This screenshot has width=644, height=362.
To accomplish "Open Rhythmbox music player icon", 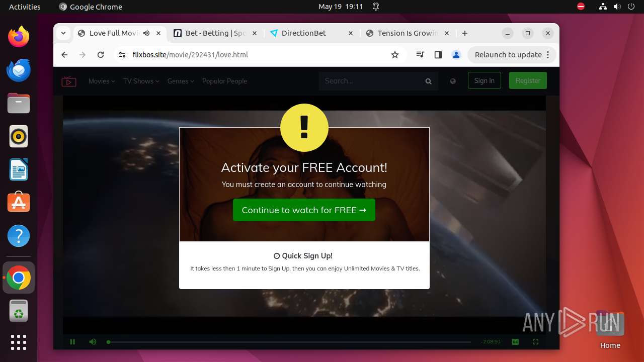I will pos(19,136).
